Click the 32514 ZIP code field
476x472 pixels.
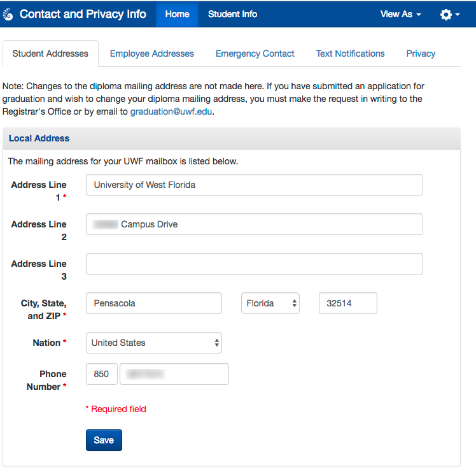(x=348, y=303)
